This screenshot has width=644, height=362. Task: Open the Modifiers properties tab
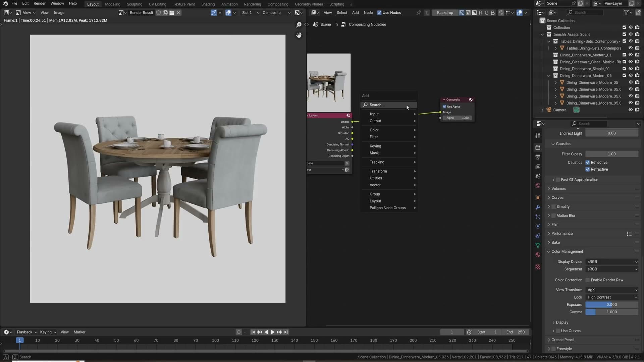click(x=538, y=207)
